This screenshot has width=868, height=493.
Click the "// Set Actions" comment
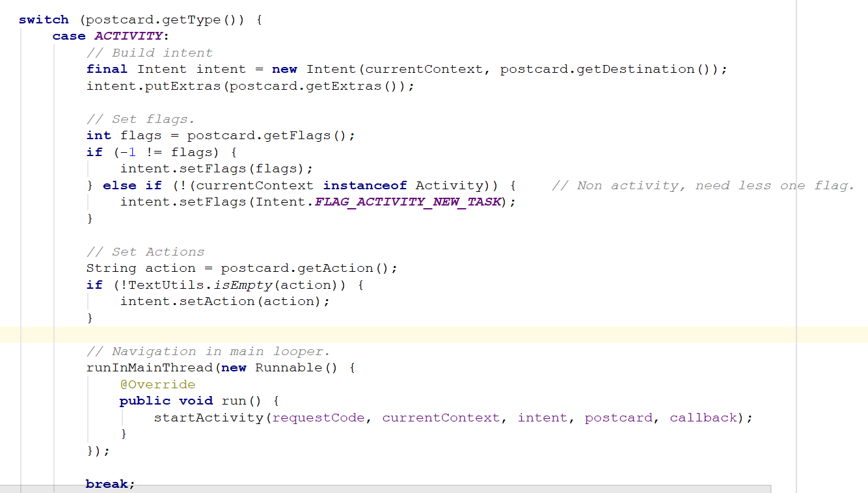[145, 252]
